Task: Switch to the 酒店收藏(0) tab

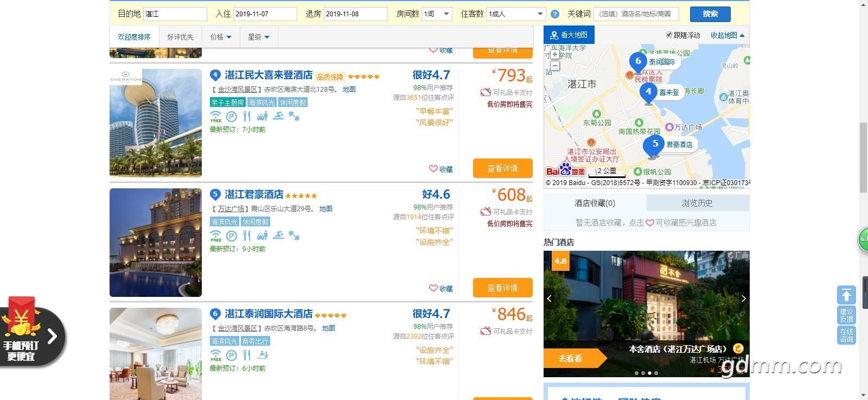Action: click(595, 203)
